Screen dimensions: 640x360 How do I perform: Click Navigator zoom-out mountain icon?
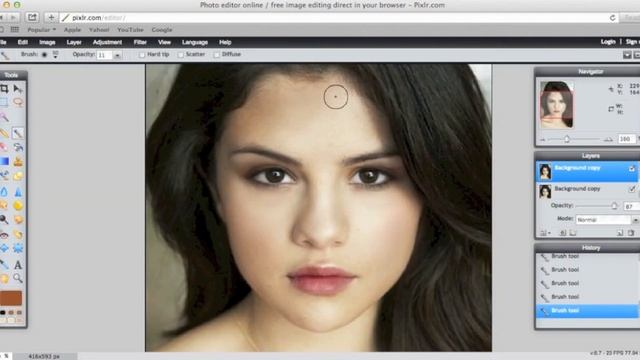click(x=543, y=140)
